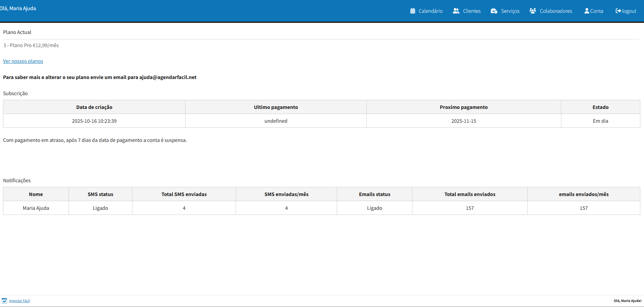Follow the Agendar Fácil footer link

pyautogui.click(x=19, y=301)
